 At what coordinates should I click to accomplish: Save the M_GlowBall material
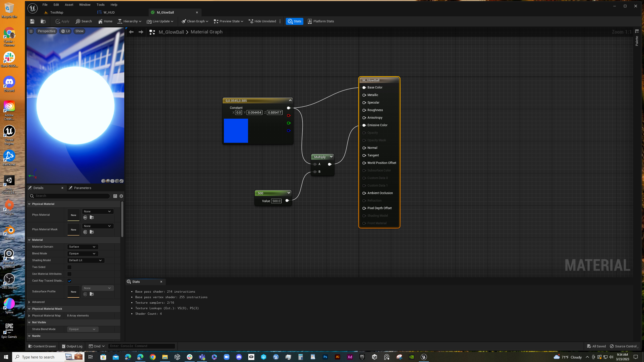(32, 21)
